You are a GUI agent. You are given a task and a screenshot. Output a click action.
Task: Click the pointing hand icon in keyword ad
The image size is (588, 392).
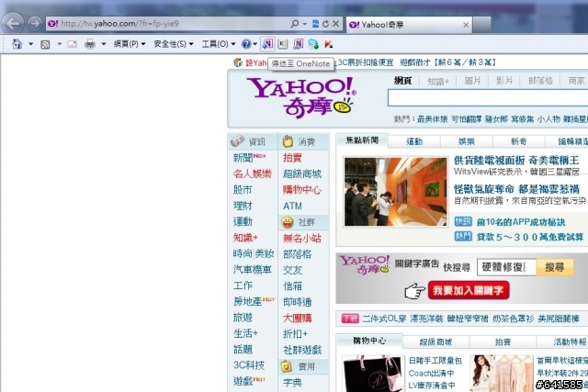(x=414, y=291)
